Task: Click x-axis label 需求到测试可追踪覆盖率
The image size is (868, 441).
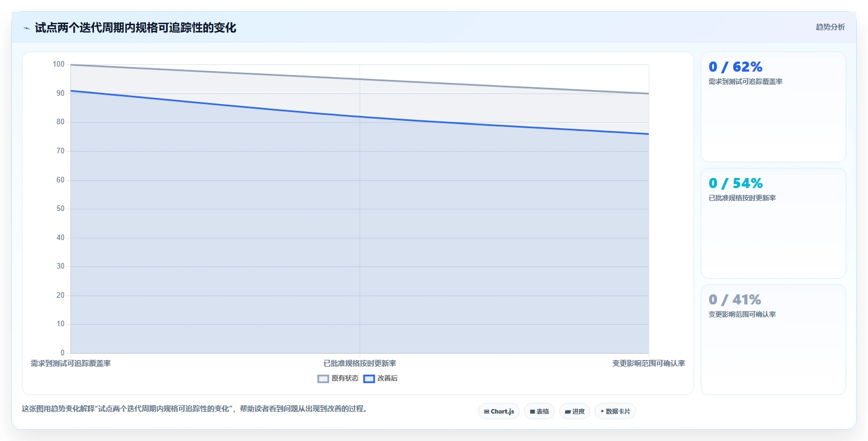Action: (70, 364)
